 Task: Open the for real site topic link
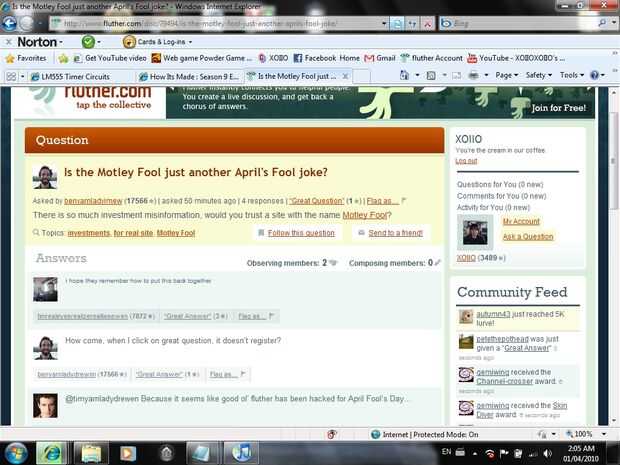(x=133, y=233)
